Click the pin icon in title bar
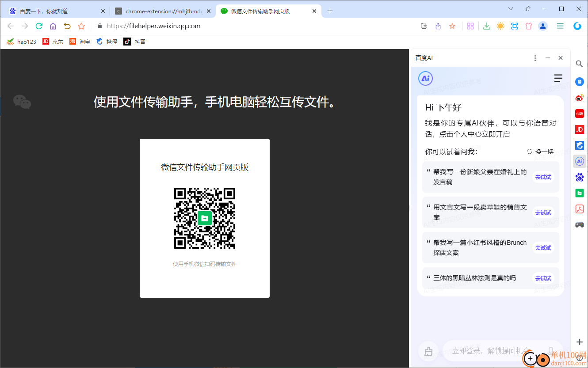588x368 pixels. [527, 8]
